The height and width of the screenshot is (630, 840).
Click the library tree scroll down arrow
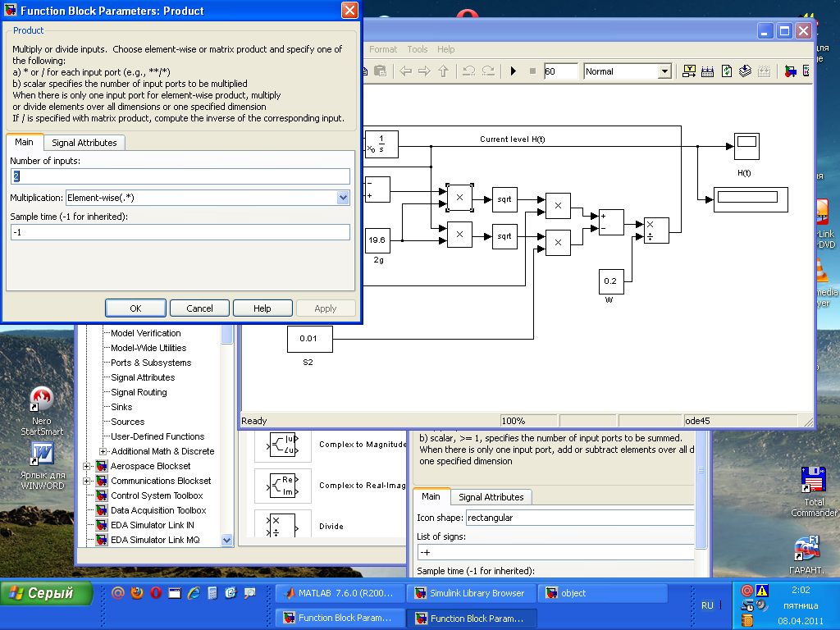(x=226, y=540)
